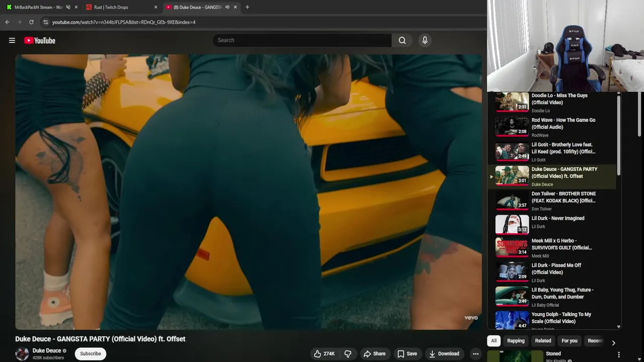This screenshot has width=644, height=362.
Task: Click the search magnifier button
Action: [x=402, y=40]
